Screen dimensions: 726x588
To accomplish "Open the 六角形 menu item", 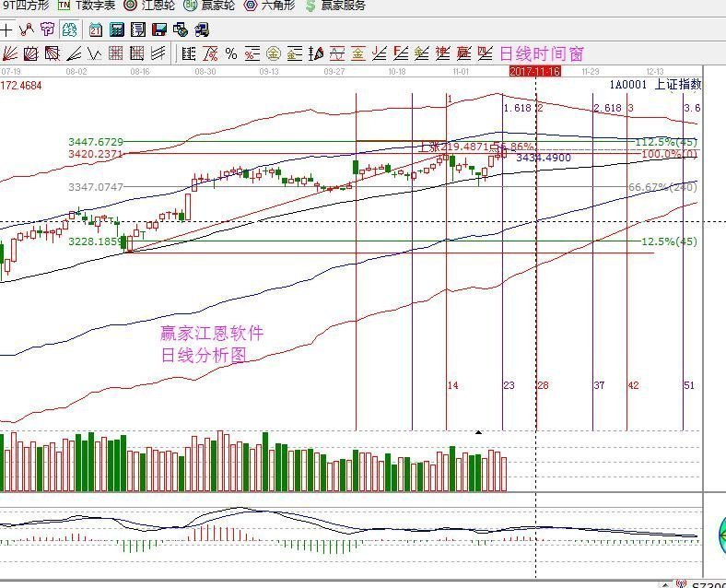I will (x=269, y=6).
